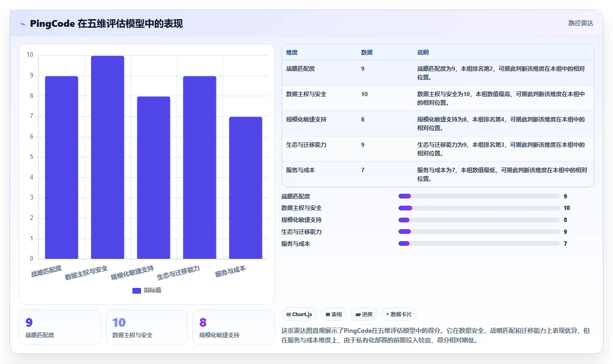Click the 说明 column header
The width and height of the screenshot is (613, 364).
click(x=423, y=53)
